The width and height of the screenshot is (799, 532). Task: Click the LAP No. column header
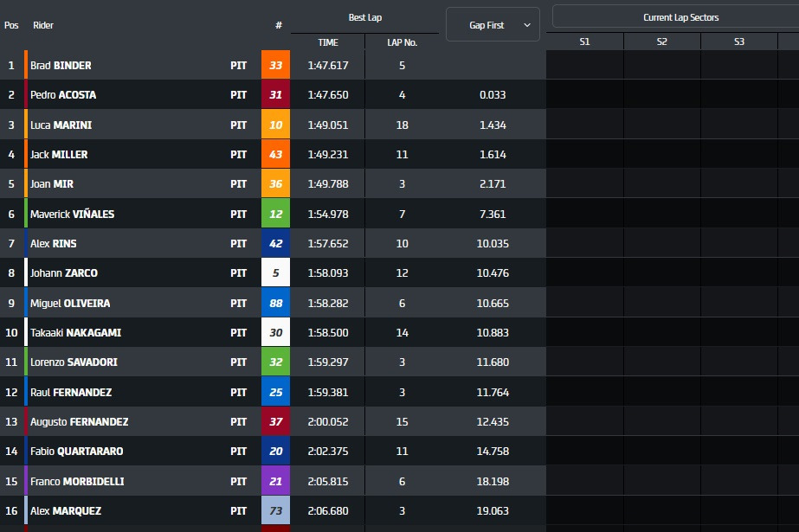coord(402,42)
